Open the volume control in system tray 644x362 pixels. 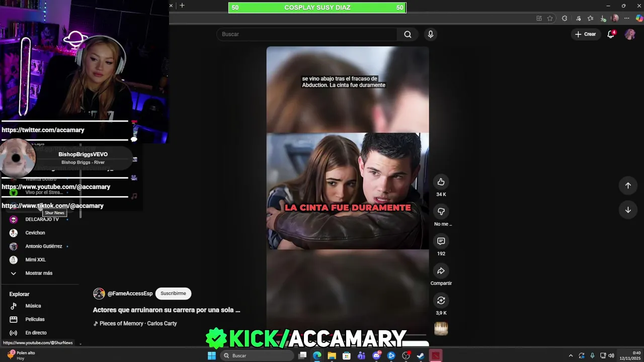pyautogui.click(x=611, y=355)
